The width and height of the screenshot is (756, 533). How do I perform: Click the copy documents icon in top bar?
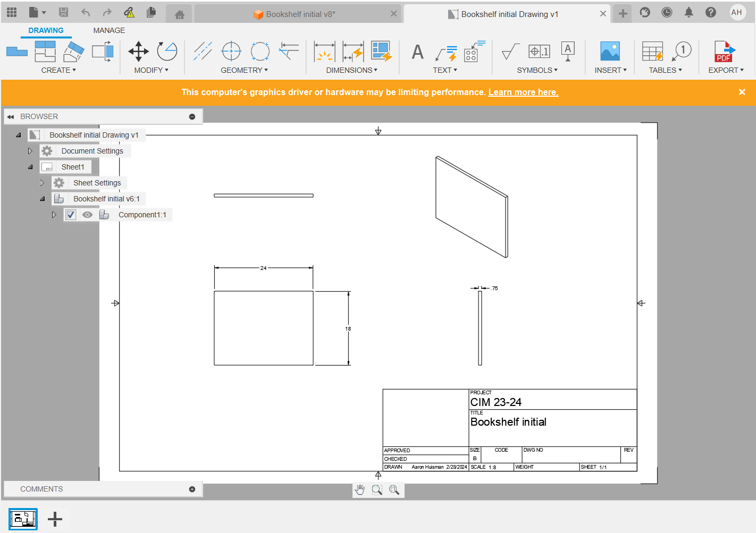(151, 12)
